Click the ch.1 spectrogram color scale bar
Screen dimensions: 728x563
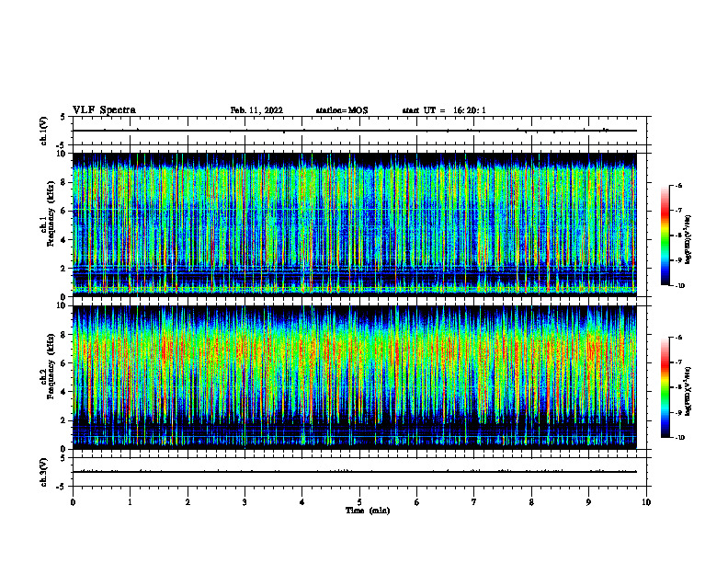[665, 236]
